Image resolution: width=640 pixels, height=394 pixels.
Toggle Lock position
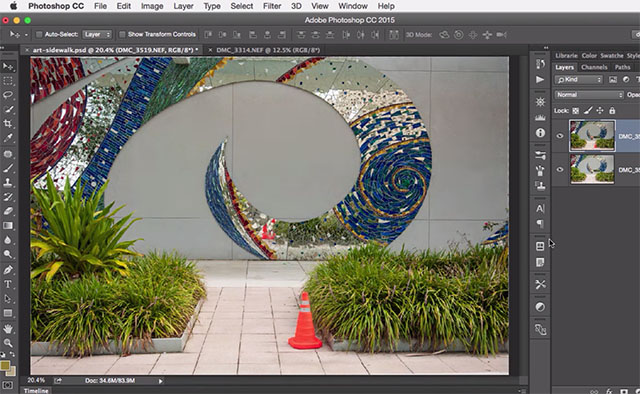click(600, 111)
